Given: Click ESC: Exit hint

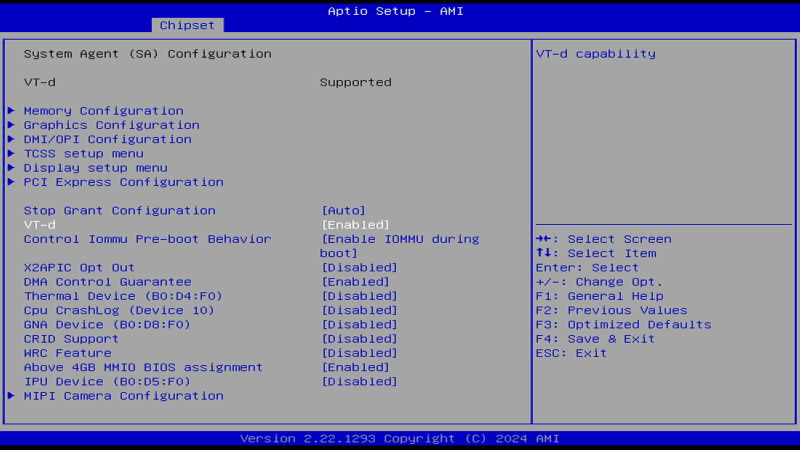Looking at the screenshot, I should [571, 354].
